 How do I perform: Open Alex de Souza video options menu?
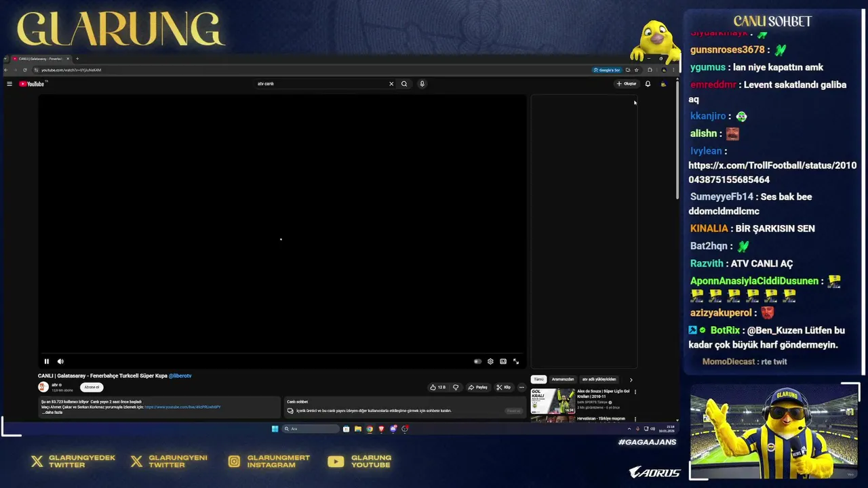tap(635, 392)
